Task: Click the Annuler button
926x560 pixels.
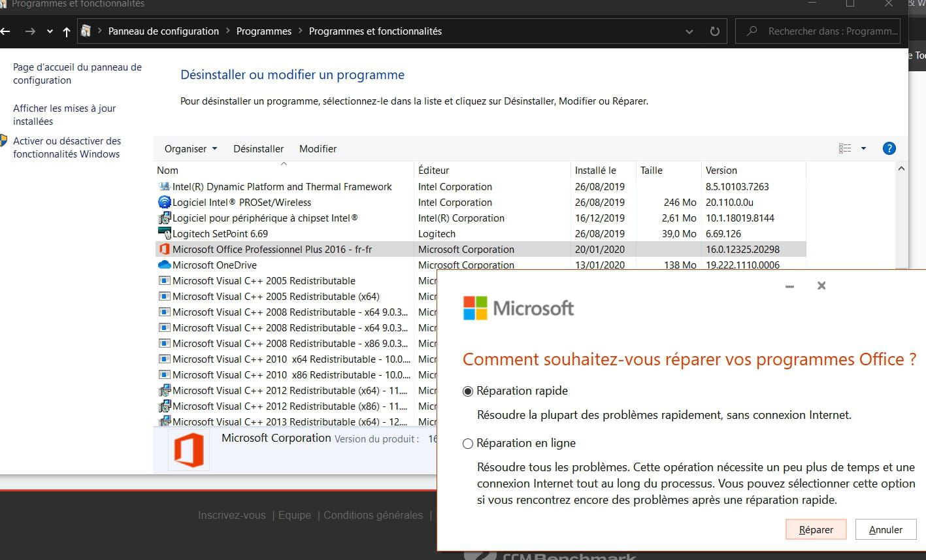Action: pos(886,530)
